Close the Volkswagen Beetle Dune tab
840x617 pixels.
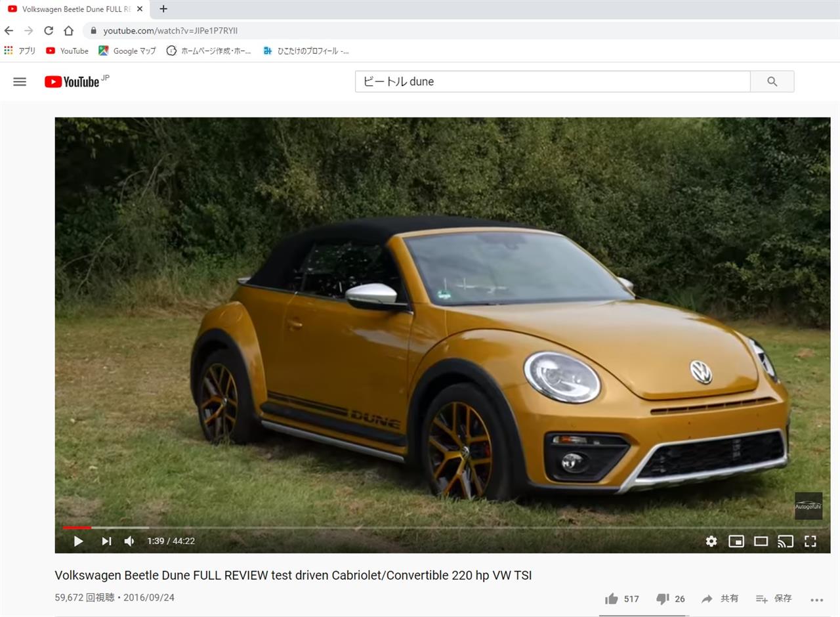[x=140, y=9]
